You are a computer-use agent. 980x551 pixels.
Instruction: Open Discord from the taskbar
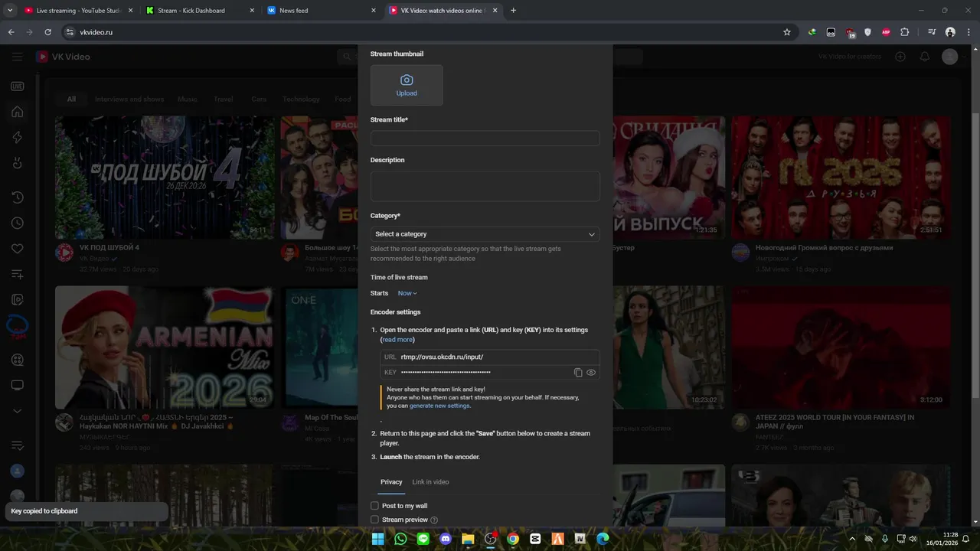click(446, 539)
